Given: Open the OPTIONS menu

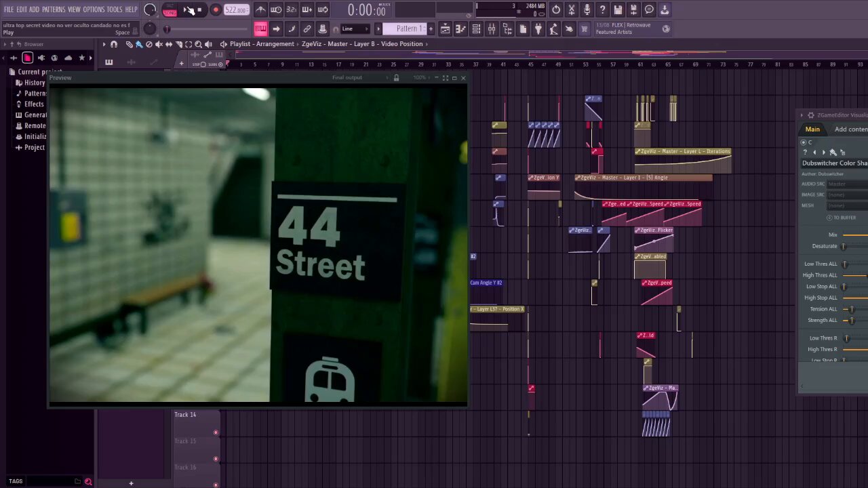Looking at the screenshot, I should point(94,9).
